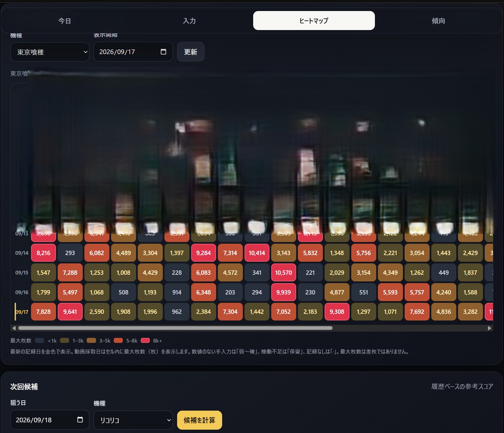Click the 候補を計算 button
Screen dimensions: 504x433
199,420
